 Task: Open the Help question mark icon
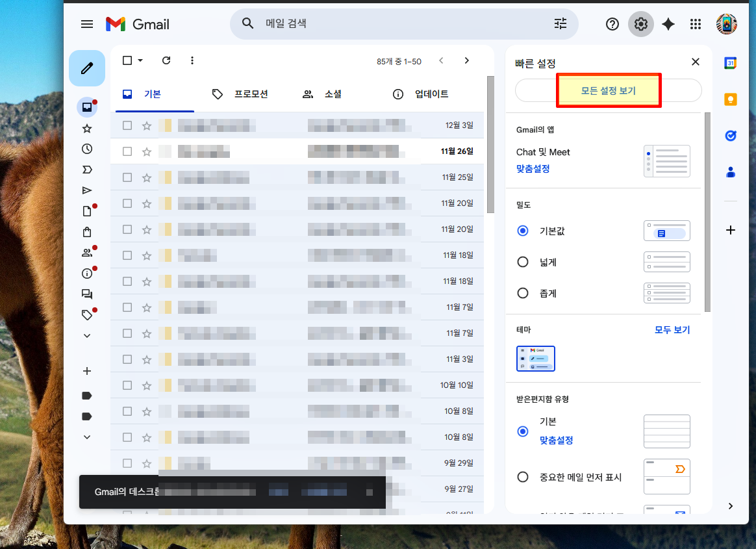[x=612, y=24]
